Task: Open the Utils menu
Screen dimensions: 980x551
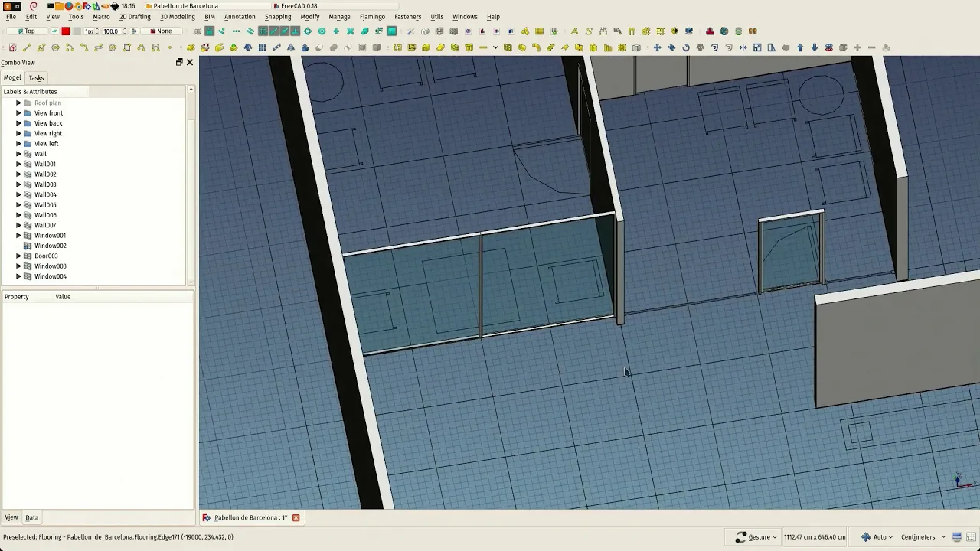Action: tap(437, 17)
